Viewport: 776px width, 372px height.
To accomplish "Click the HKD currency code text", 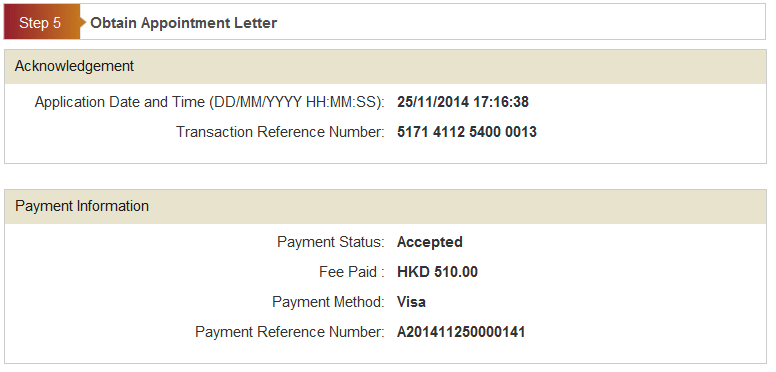I will click(x=413, y=272).
